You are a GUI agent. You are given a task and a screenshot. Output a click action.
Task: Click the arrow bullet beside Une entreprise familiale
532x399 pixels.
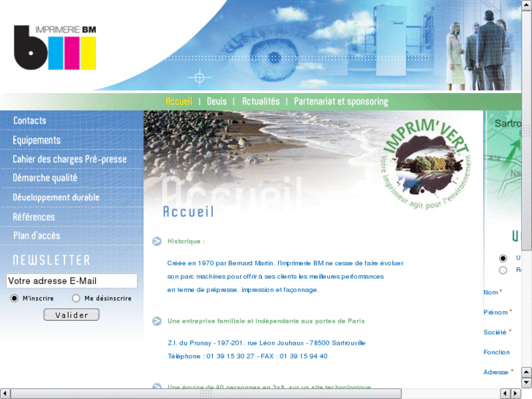[157, 321]
